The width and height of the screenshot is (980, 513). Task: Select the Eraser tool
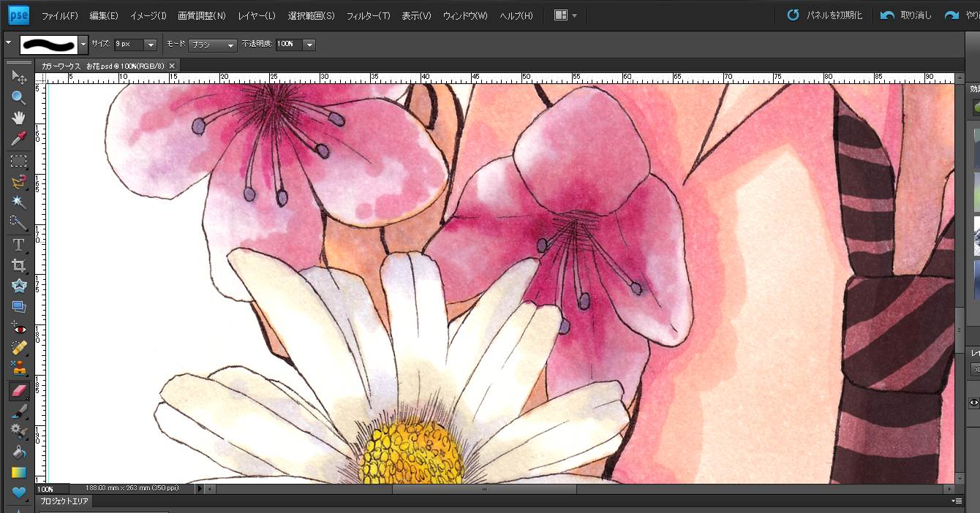pyautogui.click(x=18, y=391)
